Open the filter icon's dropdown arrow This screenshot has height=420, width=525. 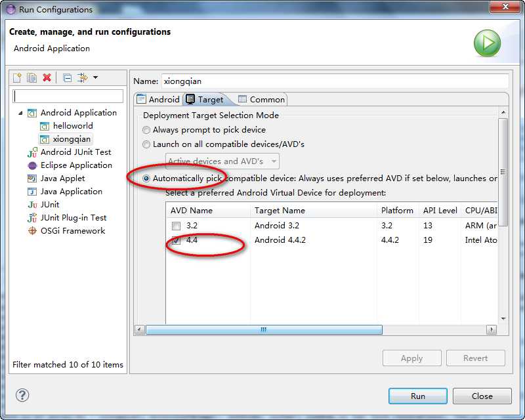[x=95, y=77]
